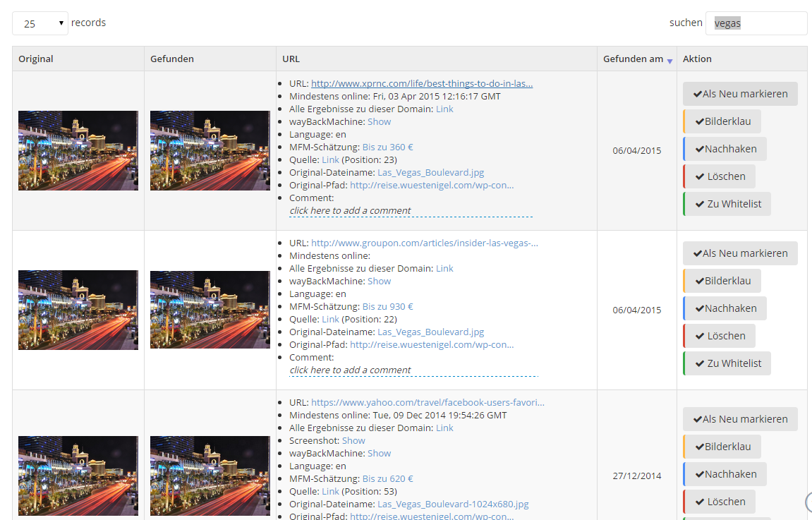
Task: Click the suchen search field containing vegas
Action: point(756,23)
